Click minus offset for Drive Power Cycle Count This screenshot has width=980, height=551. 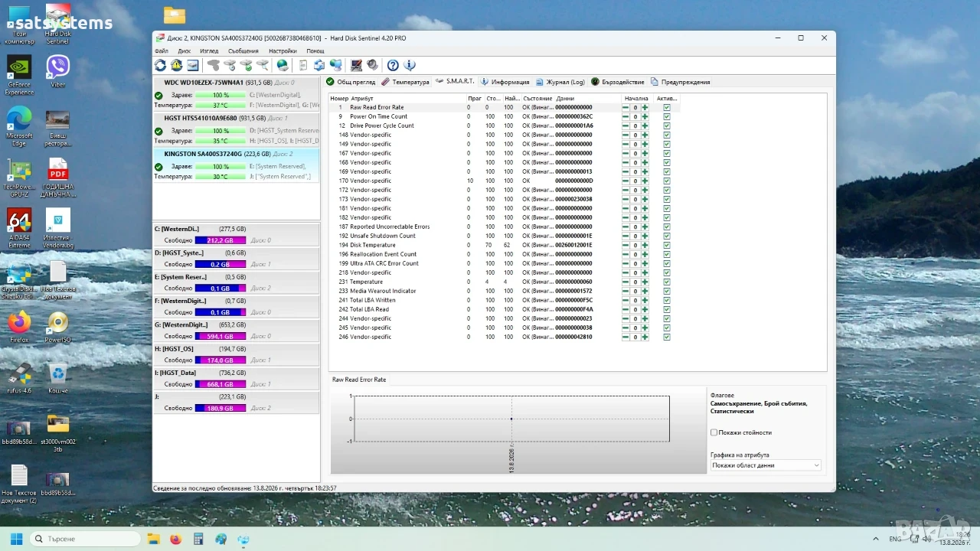tap(626, 126)
